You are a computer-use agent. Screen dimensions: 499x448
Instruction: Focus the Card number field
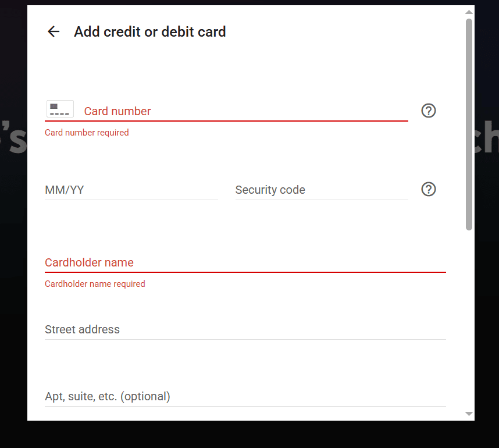(245, 111)
